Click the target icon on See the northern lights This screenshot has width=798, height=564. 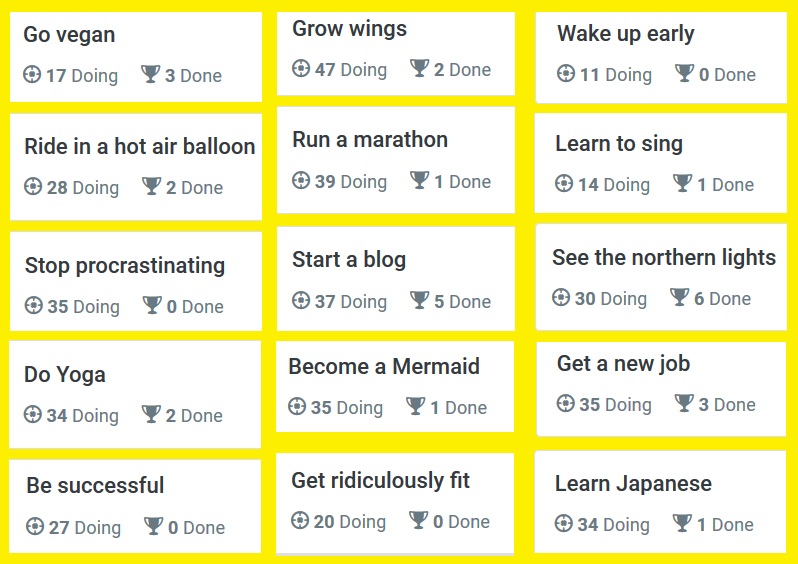(x=561, y=297)
